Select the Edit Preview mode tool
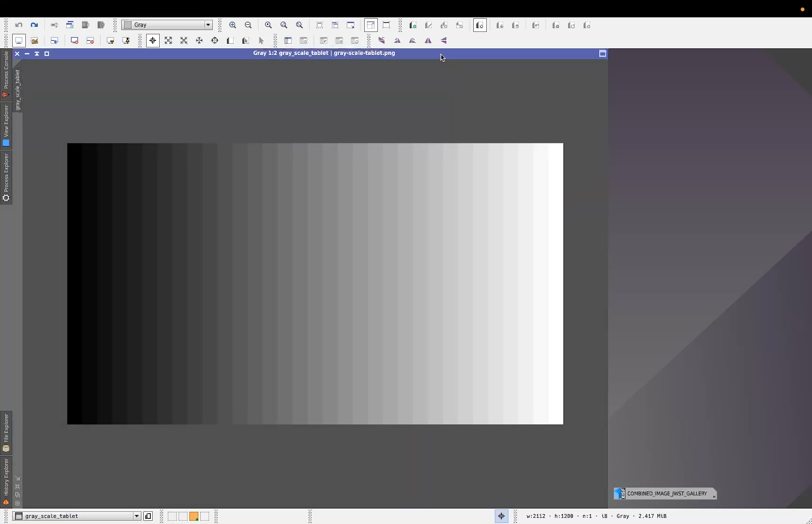Image resolution: width=812 pixels, height=524 pixels. click(245, 40)
